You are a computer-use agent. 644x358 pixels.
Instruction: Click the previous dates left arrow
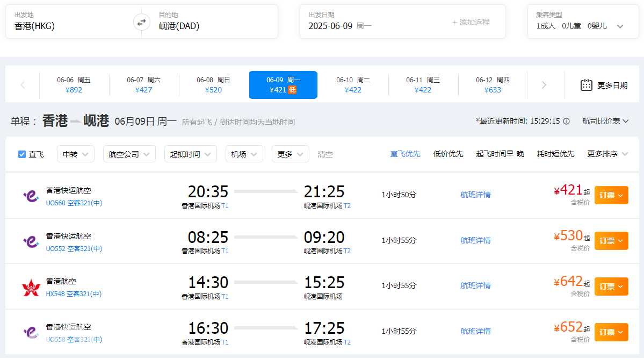coord(23,85)
